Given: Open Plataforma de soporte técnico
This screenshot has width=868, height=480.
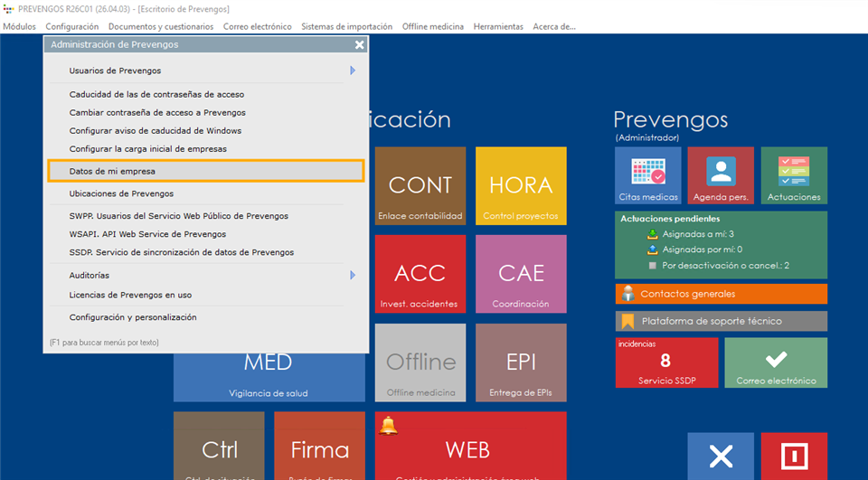Looking at the screenshot, I should 721,321.
